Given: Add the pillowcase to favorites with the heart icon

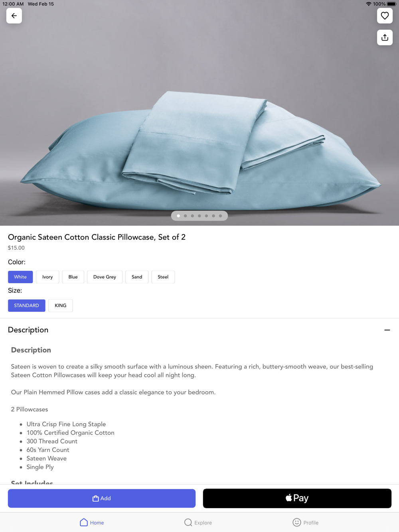Looking at the screenshot, I should [x=385, y=16].
